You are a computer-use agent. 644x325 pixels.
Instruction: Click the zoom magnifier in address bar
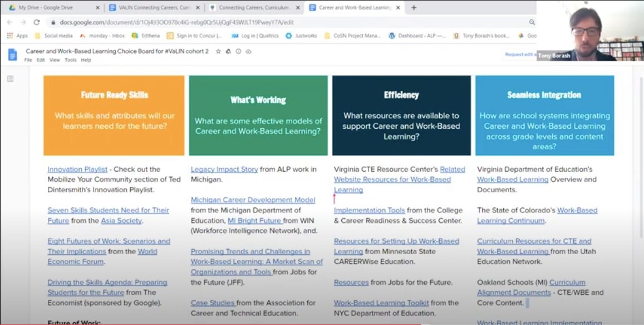[x=532, y=22]
